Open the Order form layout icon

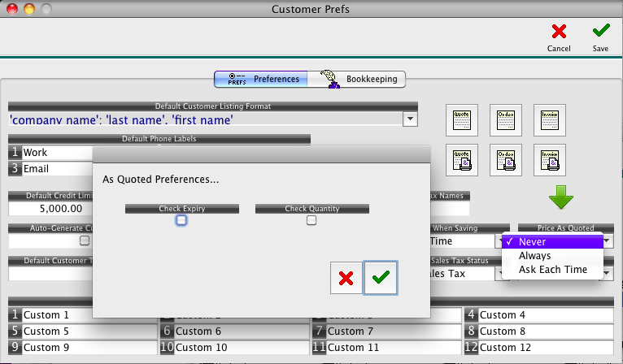click(506, 120)
